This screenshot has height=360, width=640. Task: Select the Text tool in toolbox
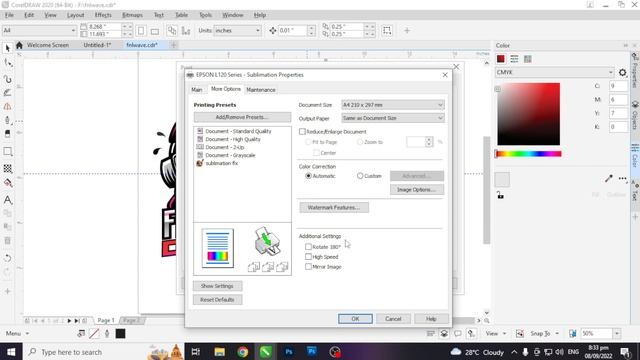tap(7, 200)
